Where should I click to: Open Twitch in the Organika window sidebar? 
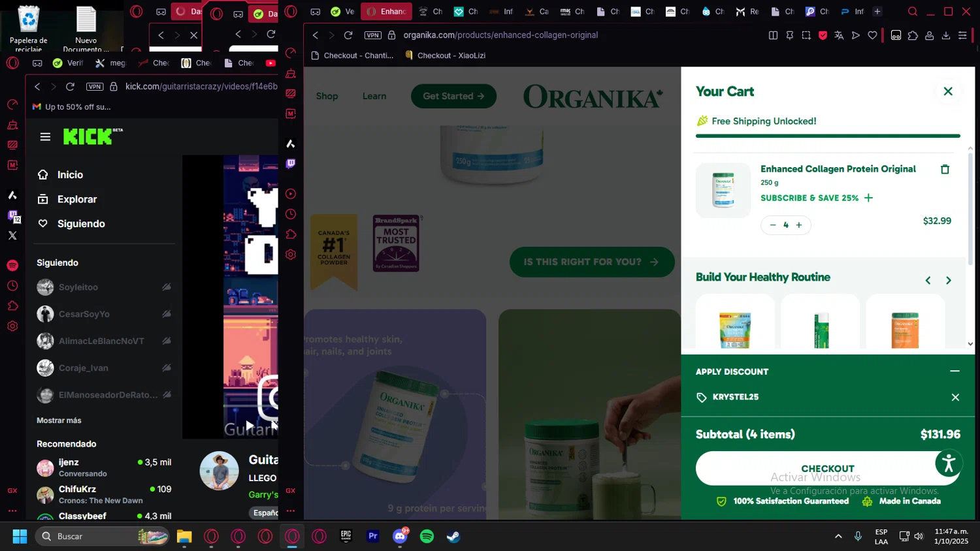(291, 163)
